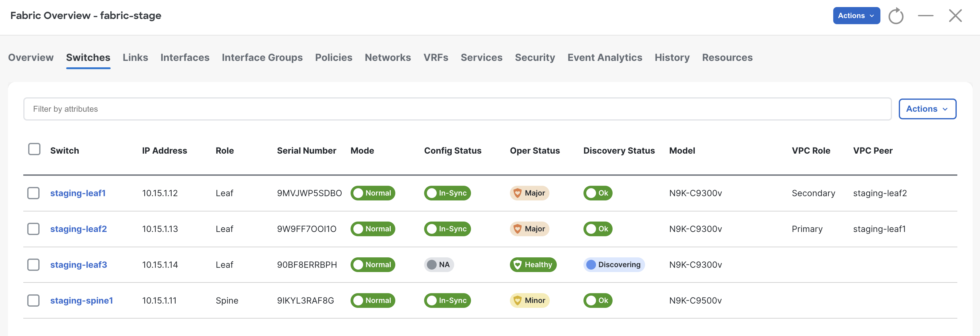
Task: Open the Interface Groups tab
Action: tap(262, 58)
